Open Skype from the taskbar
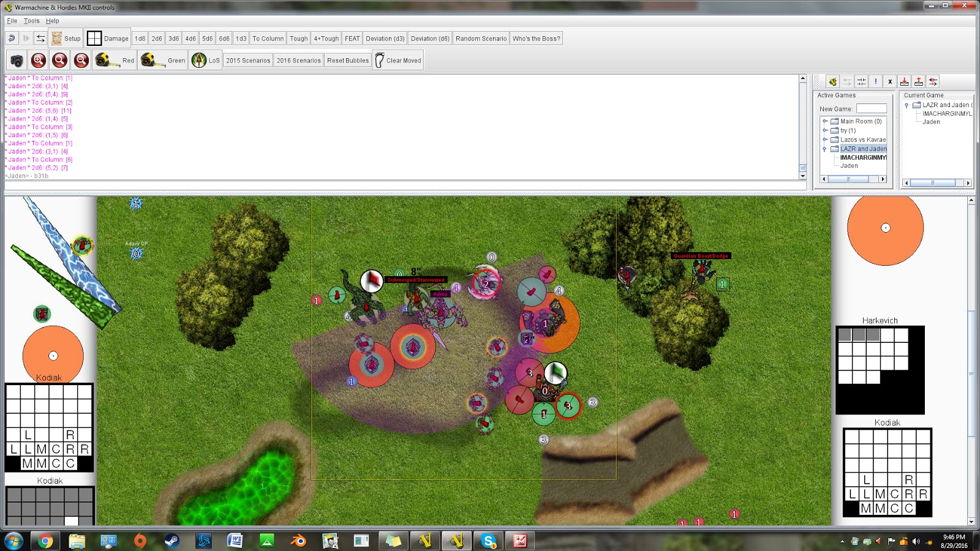The width and height of the screenshot is (980, 551). (488, 541)
